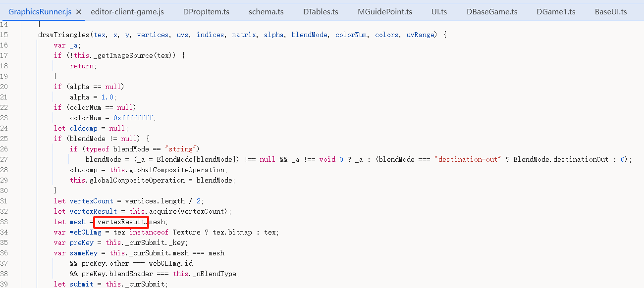
Task: Open the DTables.ts tab
Action: [x=321, y=11]
